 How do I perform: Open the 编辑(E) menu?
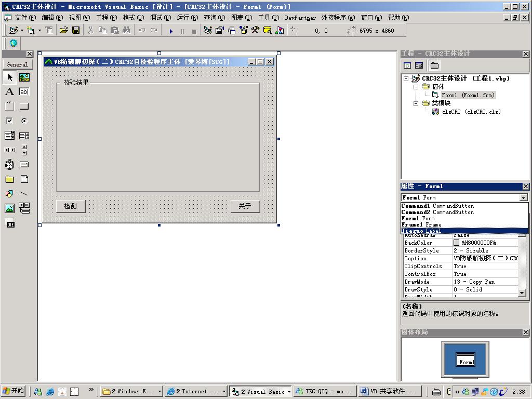pos(52,18)
